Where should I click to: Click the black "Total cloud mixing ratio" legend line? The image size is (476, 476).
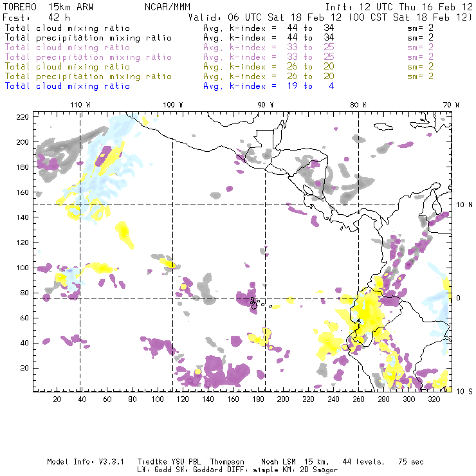[x=68, y=28]
